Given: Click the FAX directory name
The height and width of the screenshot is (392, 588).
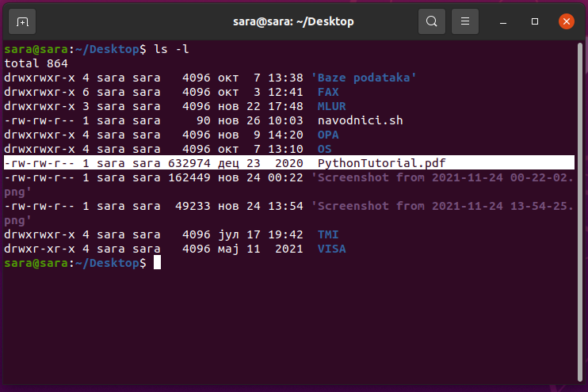Looking at the screenshot, I should (328, 92).
